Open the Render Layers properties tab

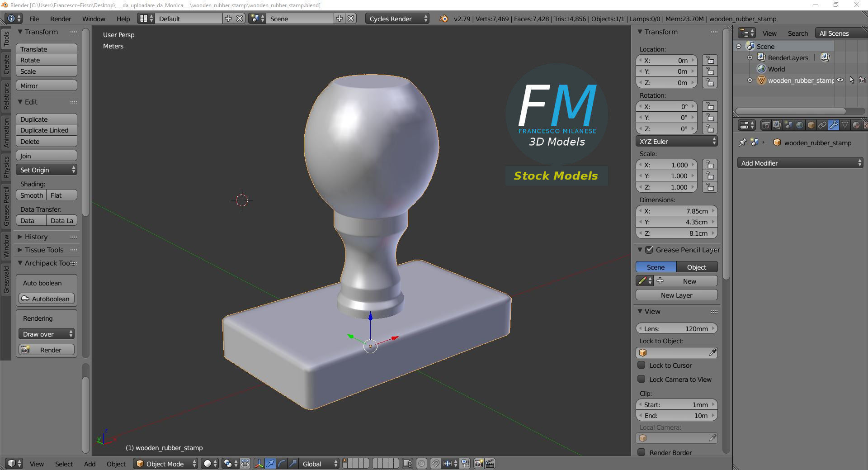[x=777, y=125]
